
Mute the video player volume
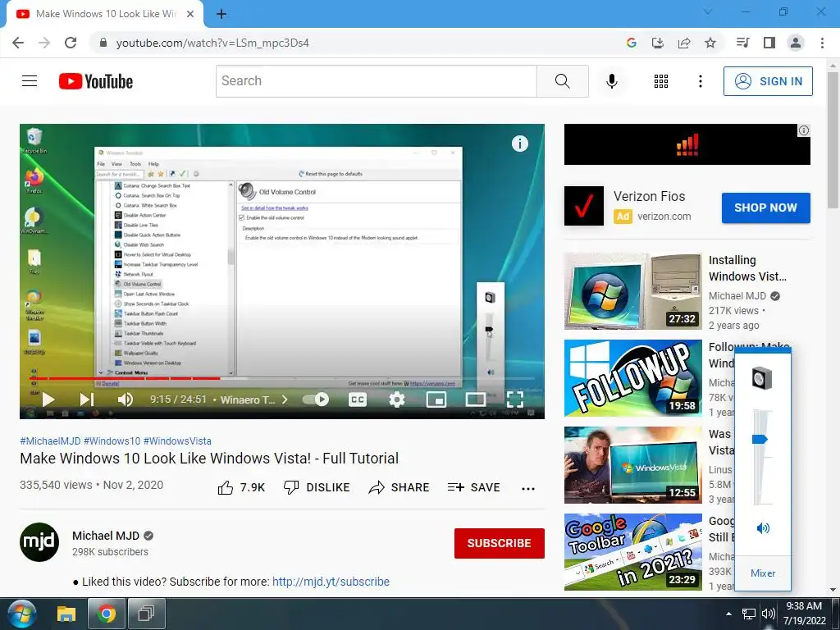126,399
